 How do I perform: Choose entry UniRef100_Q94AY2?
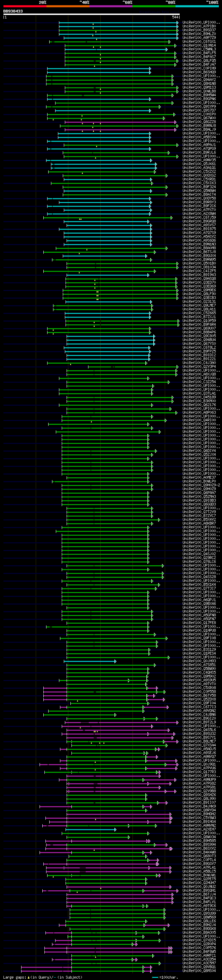(199, 80)
